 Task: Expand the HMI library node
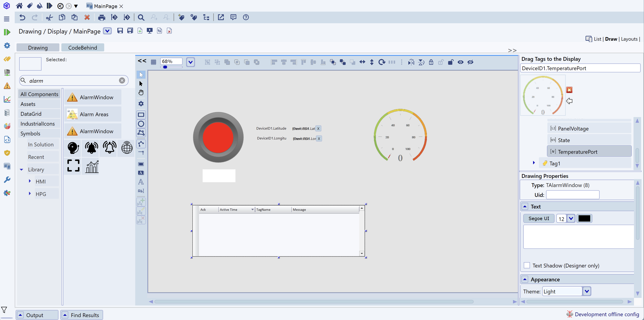pos(30,181)
